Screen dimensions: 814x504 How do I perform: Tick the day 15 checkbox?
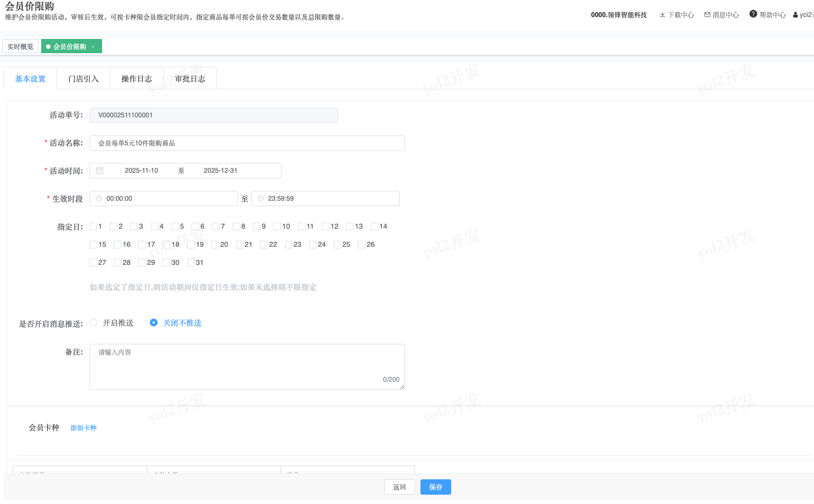[x=93, y=245]
